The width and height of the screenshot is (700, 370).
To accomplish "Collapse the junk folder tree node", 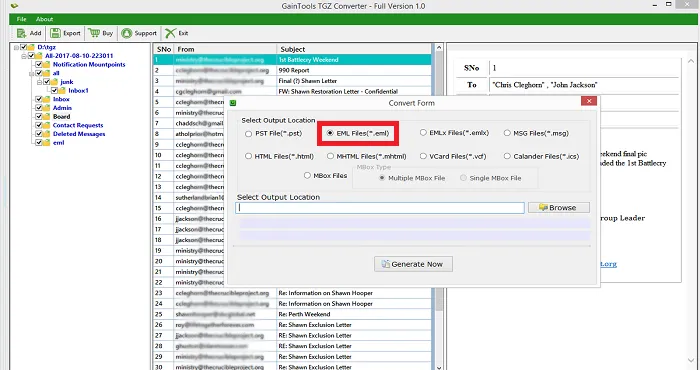I will click(39, 82).
